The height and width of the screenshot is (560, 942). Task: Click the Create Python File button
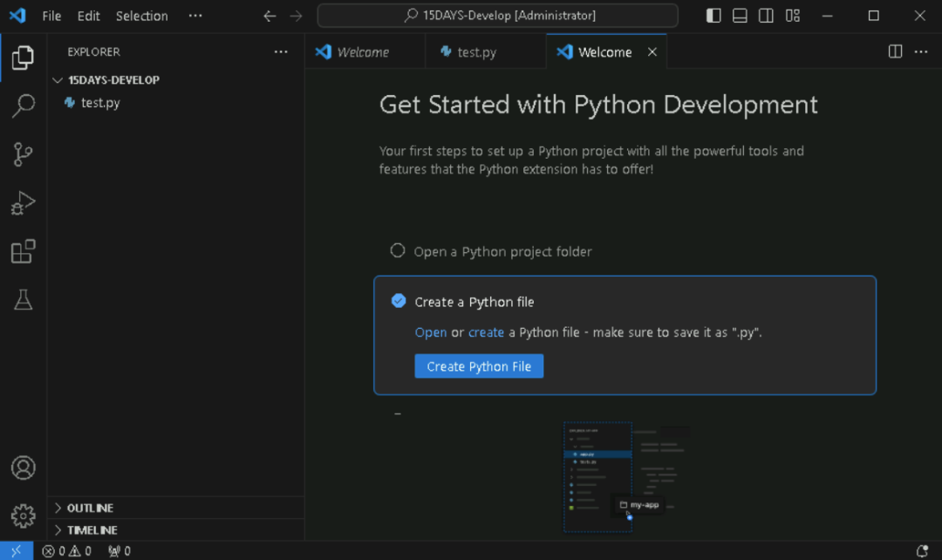tap(479, 366)
